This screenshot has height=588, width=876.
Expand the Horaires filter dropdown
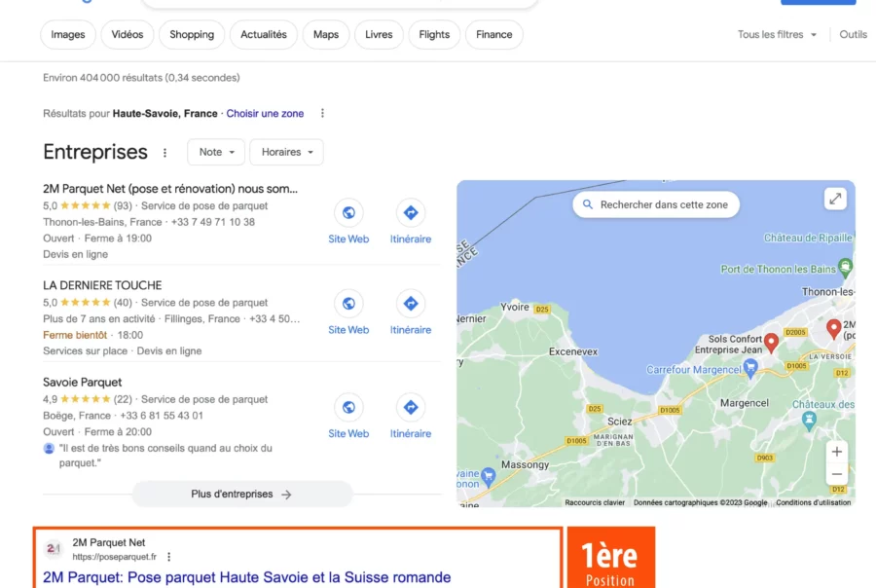[x=286, y=152]
